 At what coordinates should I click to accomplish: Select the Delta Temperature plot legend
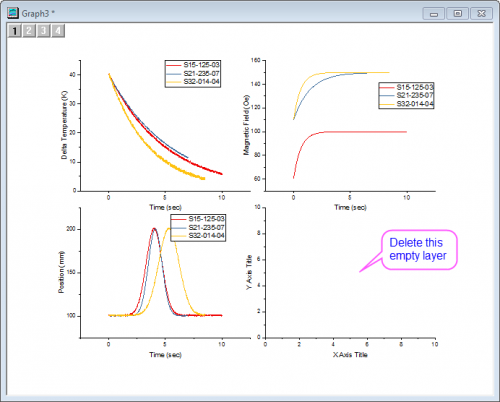click(193, 74)
